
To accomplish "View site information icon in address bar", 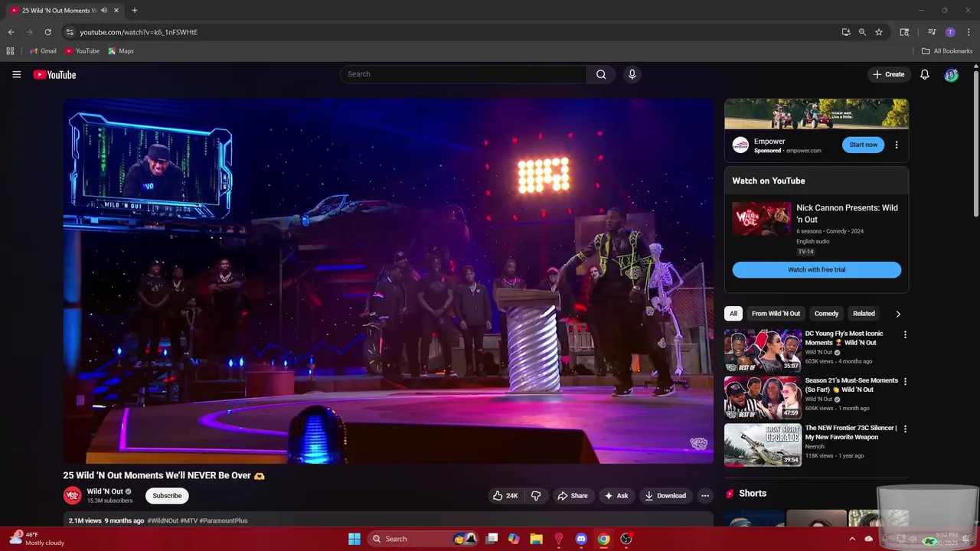I will click(x=70, y=32).
